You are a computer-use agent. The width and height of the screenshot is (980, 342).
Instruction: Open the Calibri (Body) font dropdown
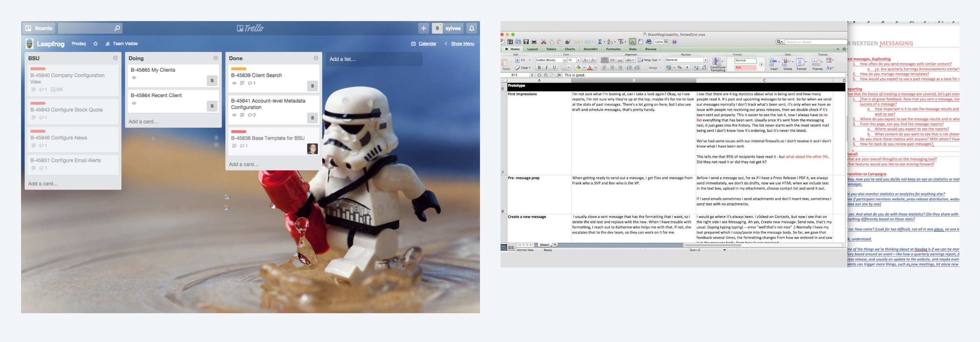564,60
